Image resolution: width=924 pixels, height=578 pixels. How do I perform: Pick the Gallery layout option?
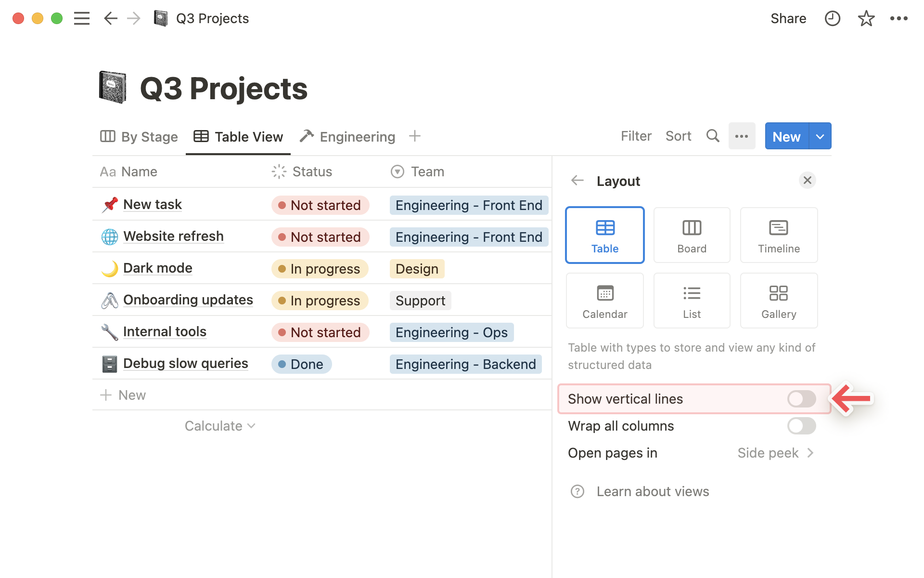click(779, 301)
